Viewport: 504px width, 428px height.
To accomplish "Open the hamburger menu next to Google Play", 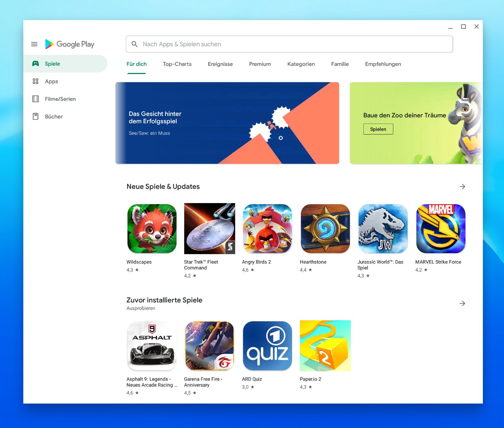I will pos(34,44).
